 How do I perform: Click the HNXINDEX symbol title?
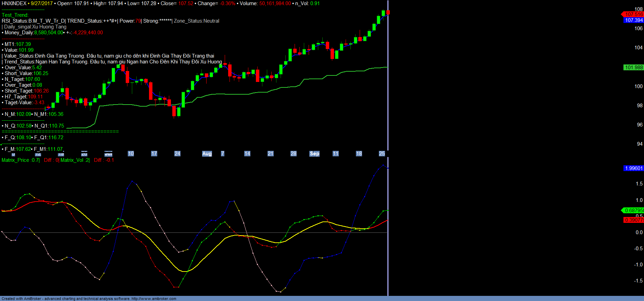click(x=14, y=3)
